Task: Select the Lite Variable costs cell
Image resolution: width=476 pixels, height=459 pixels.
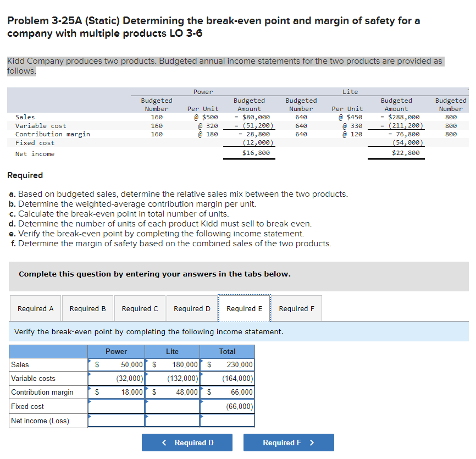Action: click(x=172, y=379)
